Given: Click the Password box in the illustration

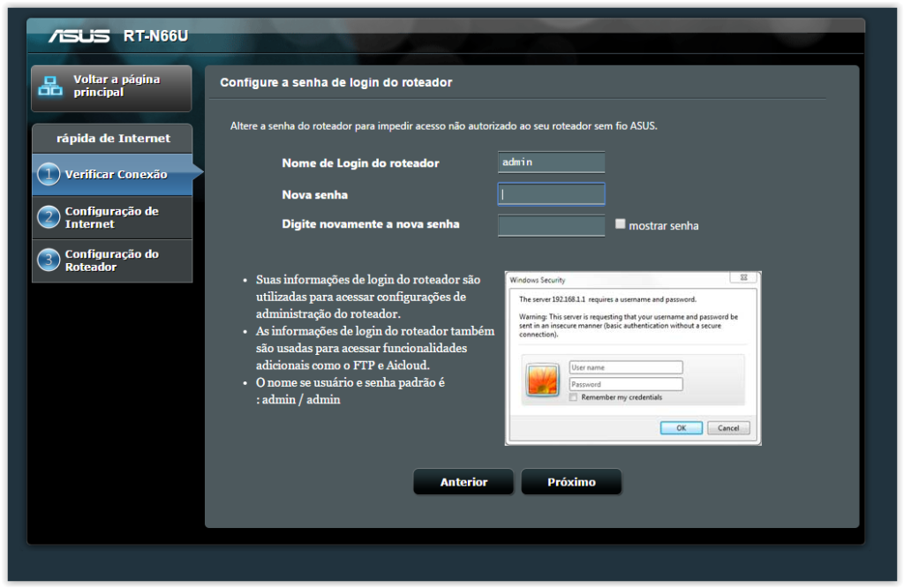Looking at the screenshot, I should pyautogui.click(x=626, y=384).
